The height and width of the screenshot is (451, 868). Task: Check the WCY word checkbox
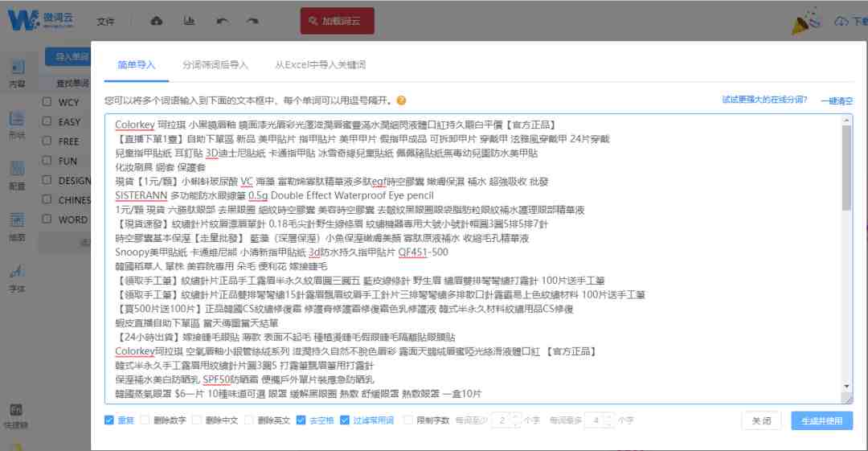point(47,102)
